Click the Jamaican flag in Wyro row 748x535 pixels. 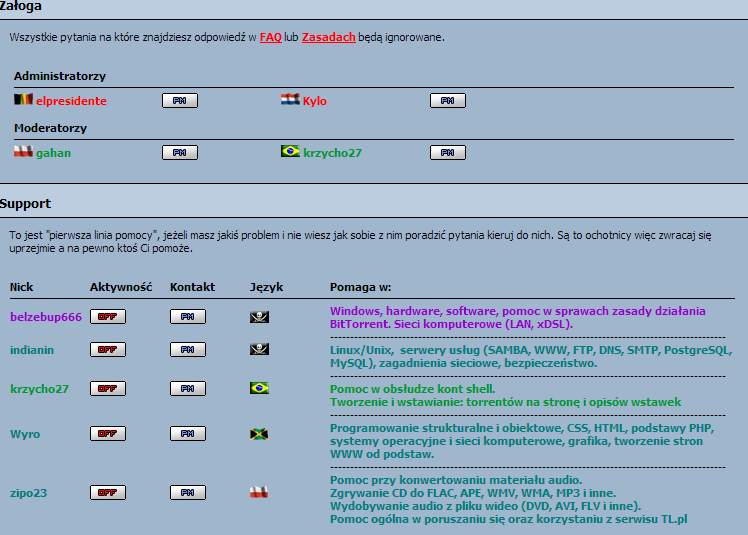260,434
